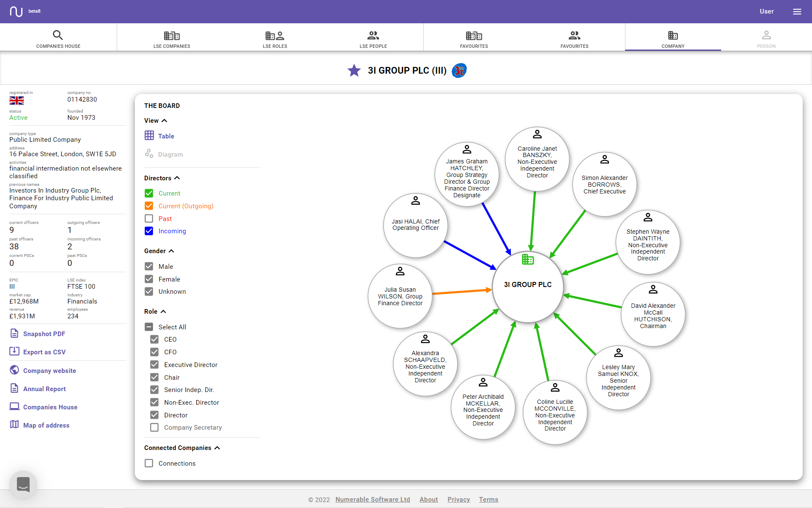The image size is (812, 508).
Task: Click person icon above Alexandra SCHAAPVELD
Action: click(425, 339)
